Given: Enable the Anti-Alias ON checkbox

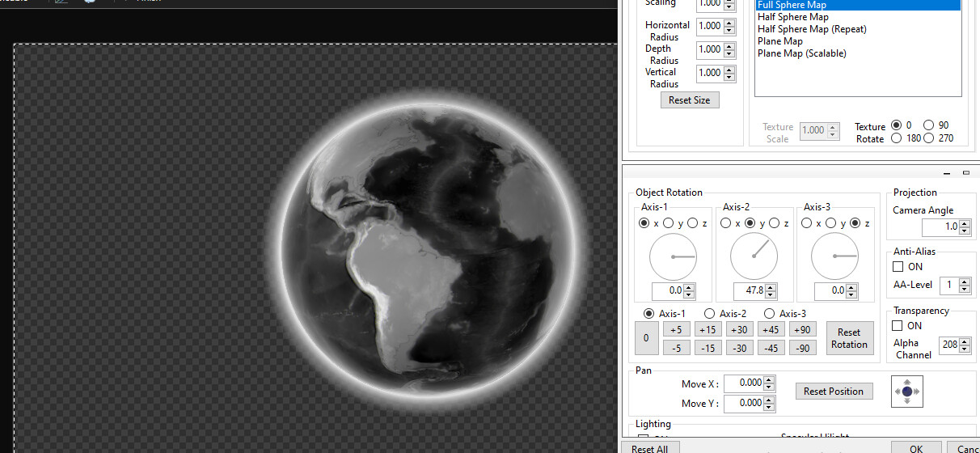Looking at the screenshot, I should click(898, 267).
